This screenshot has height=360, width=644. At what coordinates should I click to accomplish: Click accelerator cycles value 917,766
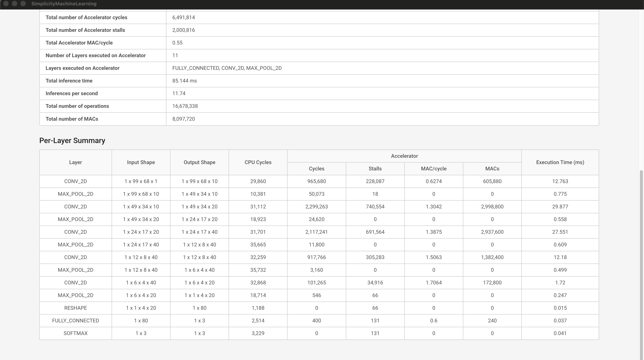316,257
